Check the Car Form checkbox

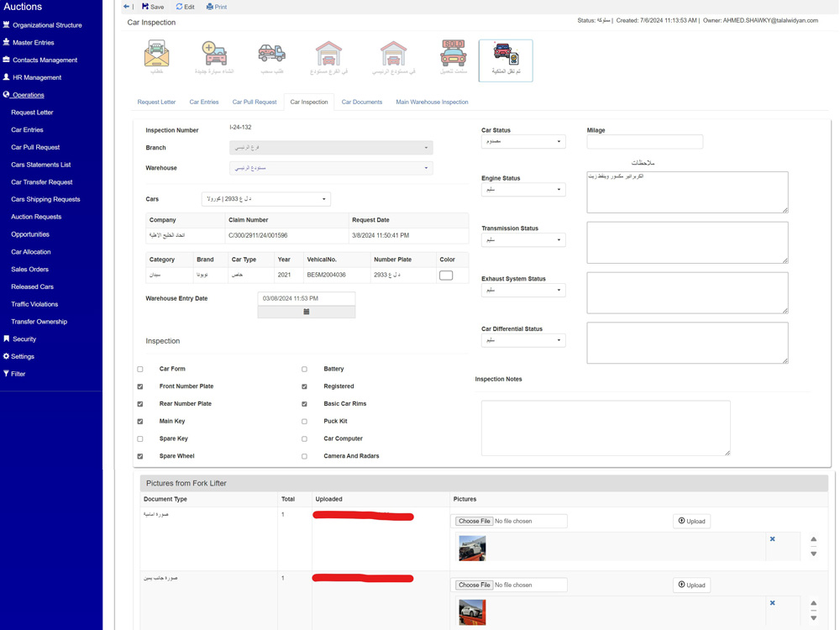(140, 369)
